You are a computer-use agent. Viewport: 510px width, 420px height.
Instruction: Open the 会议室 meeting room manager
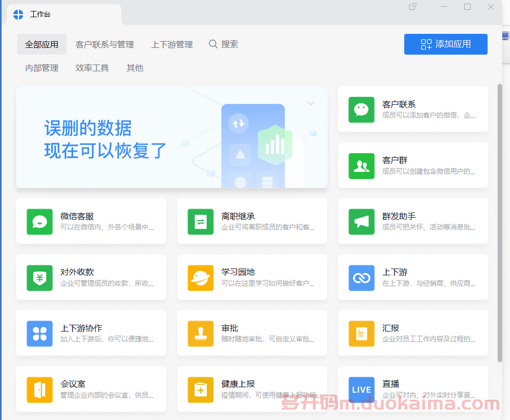pos(91,389)
